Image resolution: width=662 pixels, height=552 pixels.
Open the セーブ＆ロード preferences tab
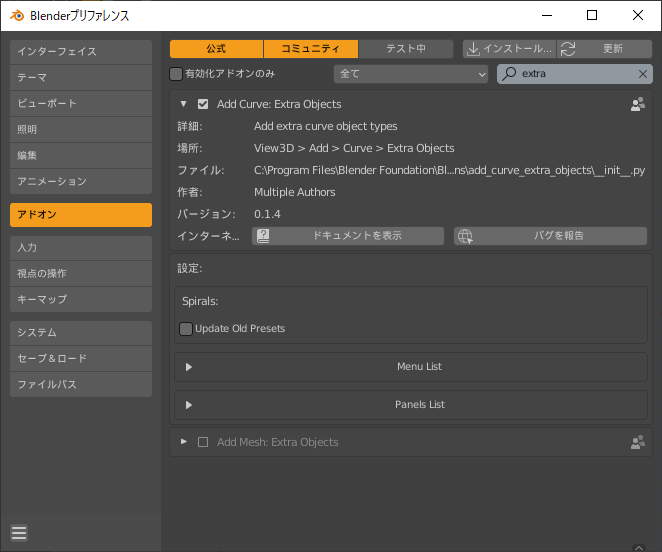(81, 359)
